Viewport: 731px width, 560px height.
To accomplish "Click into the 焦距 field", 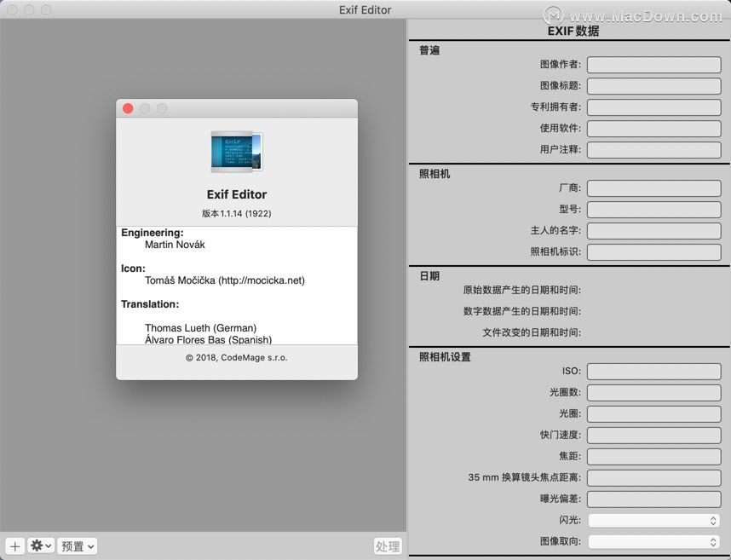I will pos(653,457).
